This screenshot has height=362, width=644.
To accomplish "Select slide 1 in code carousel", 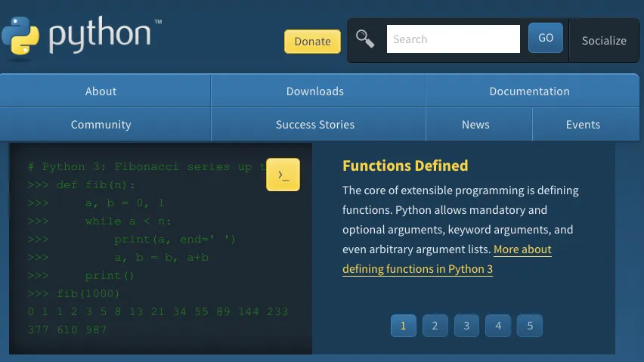I will click(x=403, y=326).
